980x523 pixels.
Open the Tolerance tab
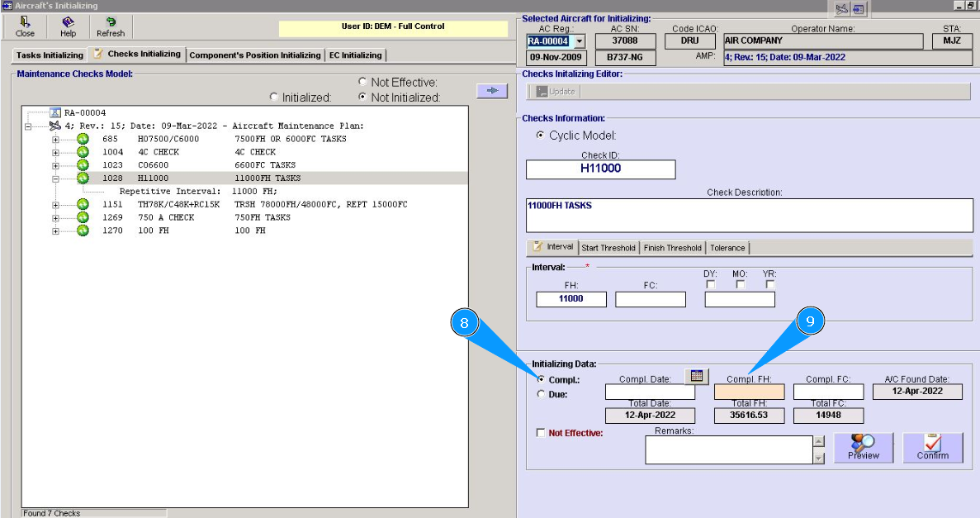pyautogui.click(x=727, y=248)
